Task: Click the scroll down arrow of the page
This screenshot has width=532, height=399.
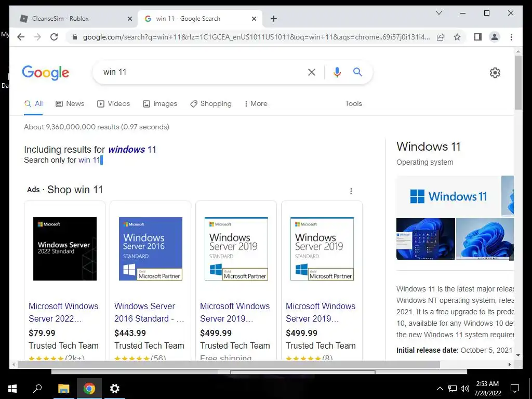Action: [x=518, y=355]
